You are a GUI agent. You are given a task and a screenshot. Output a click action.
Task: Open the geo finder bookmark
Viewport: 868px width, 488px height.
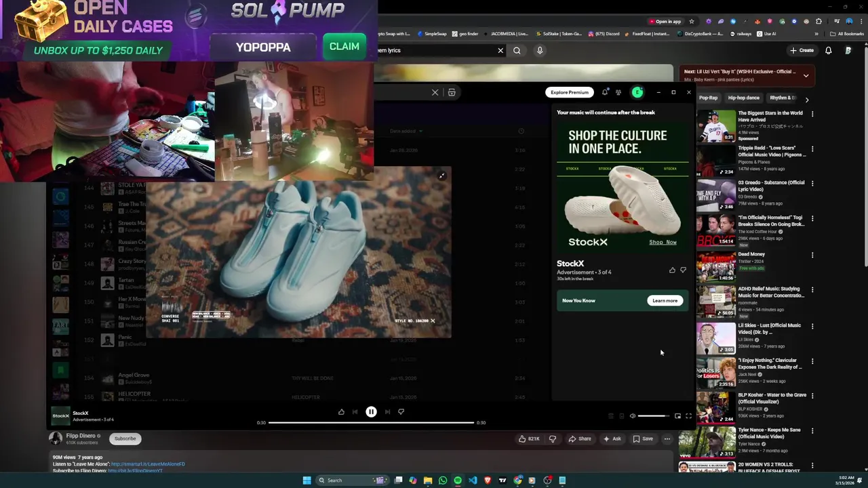pyautogui.click(x=465, y=33)
